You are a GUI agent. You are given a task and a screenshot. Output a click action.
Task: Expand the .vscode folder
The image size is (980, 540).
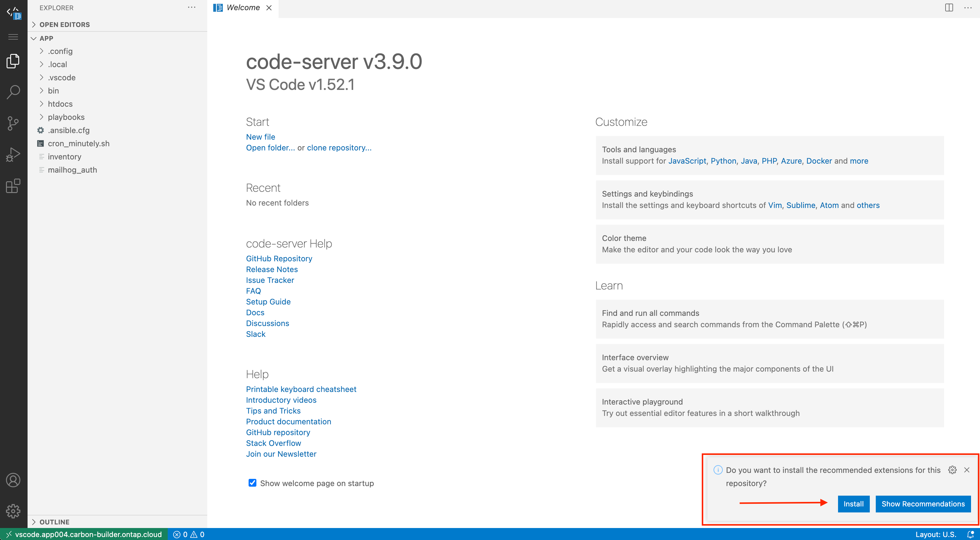point(62,77)
